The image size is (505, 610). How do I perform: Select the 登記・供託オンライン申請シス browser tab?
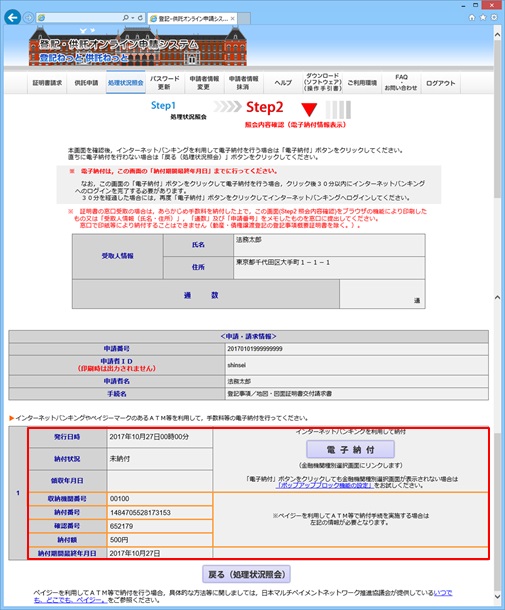(x=193, y=18)
